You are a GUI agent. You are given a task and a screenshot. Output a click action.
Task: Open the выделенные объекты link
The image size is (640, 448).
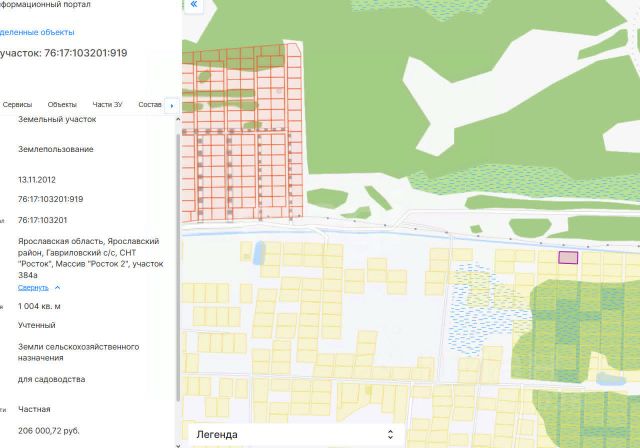click(x=37, y=32)
